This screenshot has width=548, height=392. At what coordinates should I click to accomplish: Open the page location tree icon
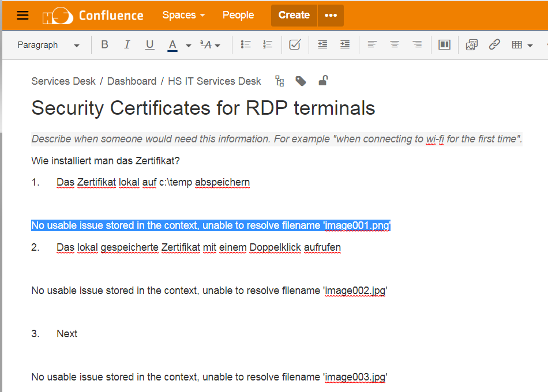point(279,81)
